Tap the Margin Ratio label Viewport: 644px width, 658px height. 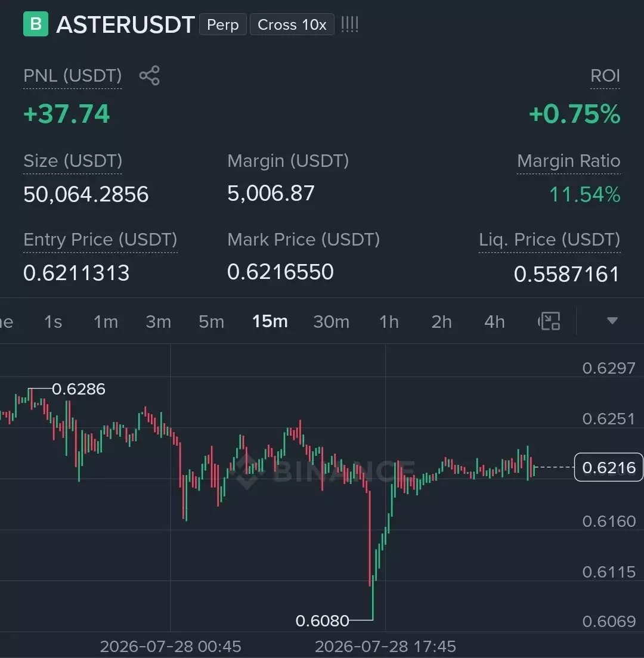click(568, 161)
